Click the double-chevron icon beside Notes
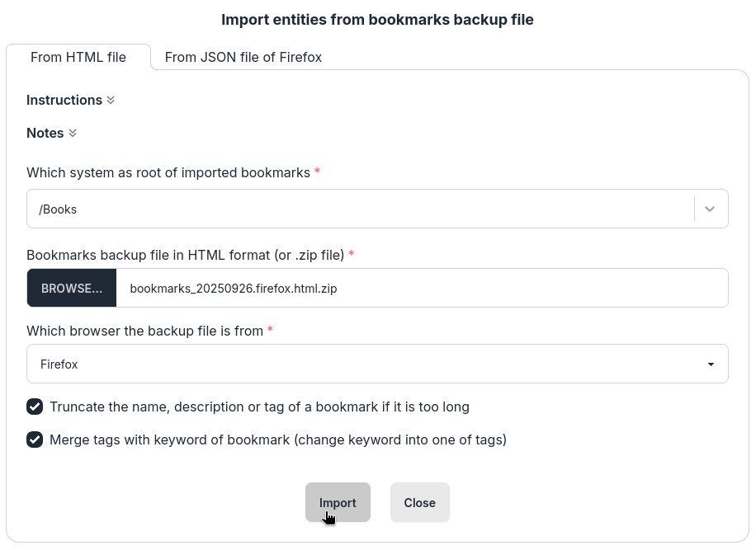The image size is (756, 550). 73,134
